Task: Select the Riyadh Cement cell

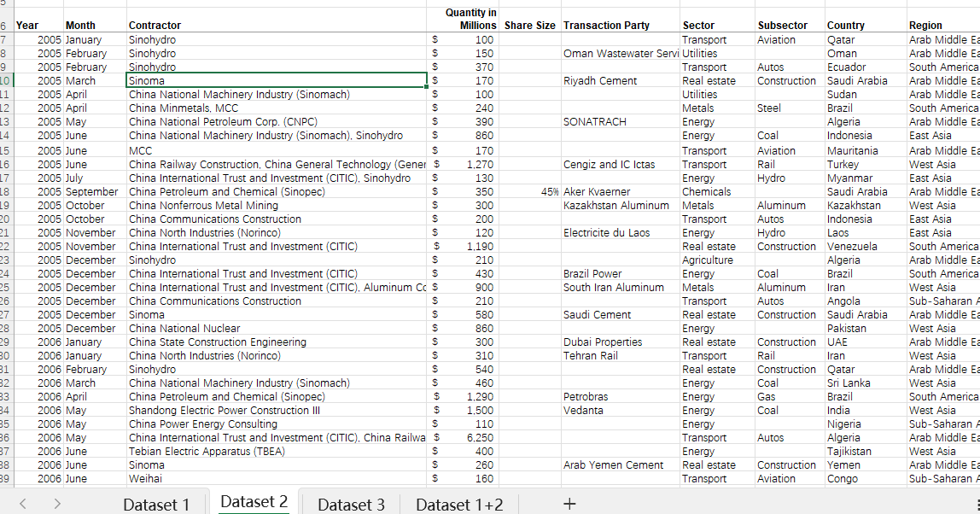Action: click(x=621, y=80)
